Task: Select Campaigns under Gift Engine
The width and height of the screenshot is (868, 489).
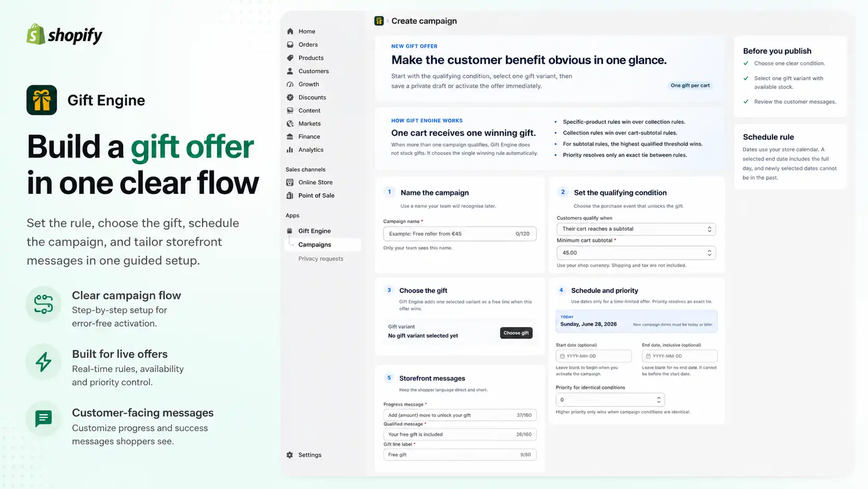Action: point(323,245)
